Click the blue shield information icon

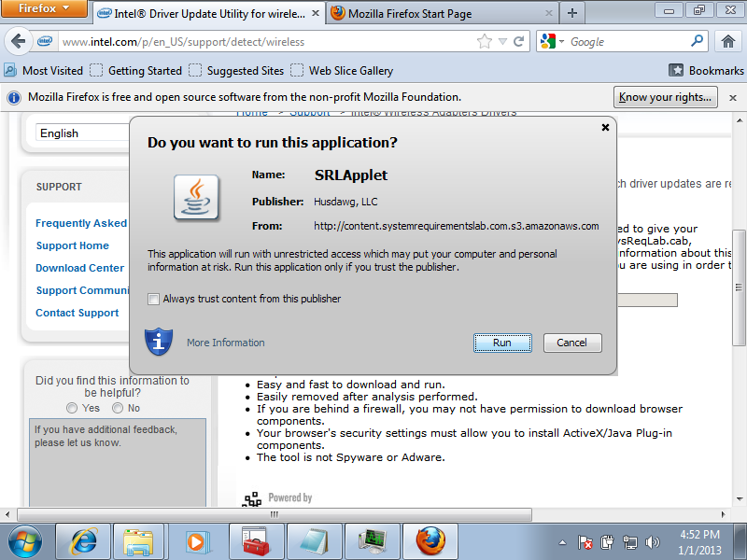[159, 342]
